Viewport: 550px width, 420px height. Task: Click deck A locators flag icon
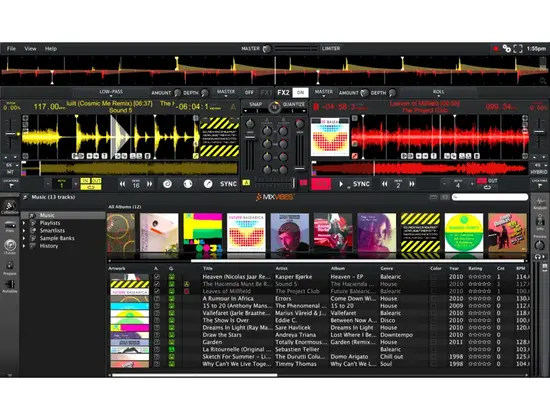[11, 185]
